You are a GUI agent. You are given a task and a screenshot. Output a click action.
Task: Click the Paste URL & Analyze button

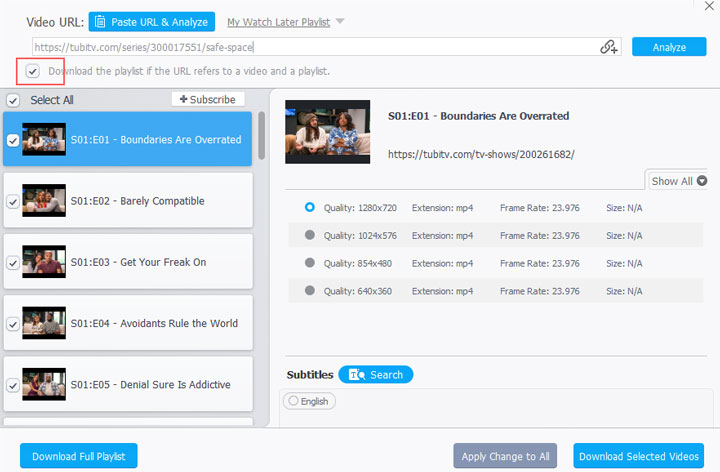tap(152, 22)
